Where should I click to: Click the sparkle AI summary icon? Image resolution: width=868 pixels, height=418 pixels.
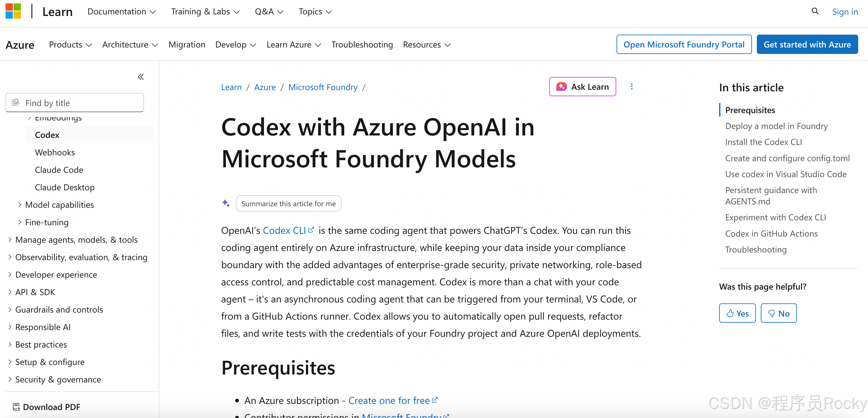pos(226,203)
